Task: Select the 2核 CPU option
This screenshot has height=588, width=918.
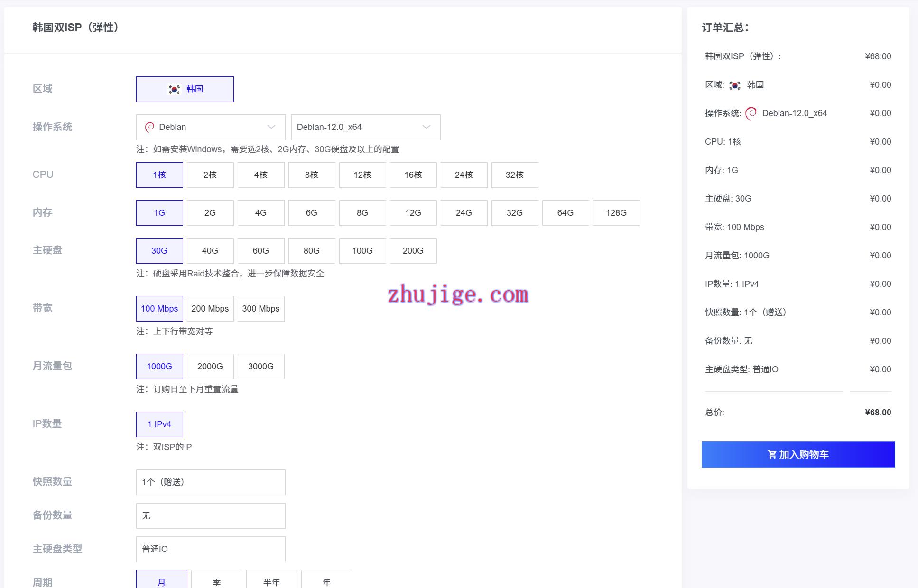Action: 210,175
